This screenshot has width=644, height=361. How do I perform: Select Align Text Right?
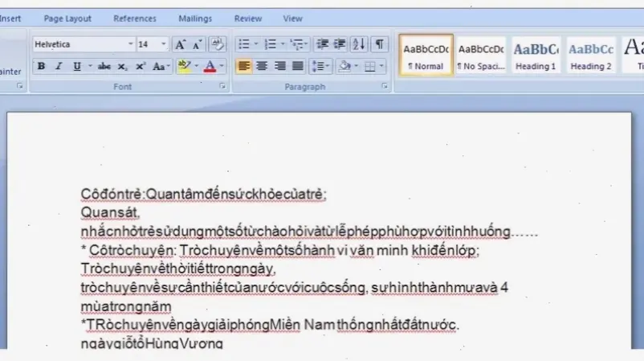click(279, 66)
